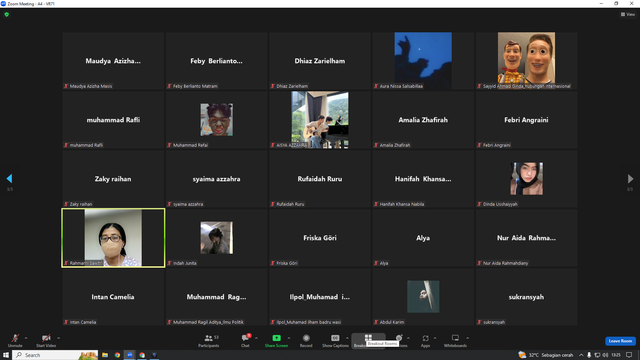
Task: Open share screen options arrow
Action: [289, 338]
